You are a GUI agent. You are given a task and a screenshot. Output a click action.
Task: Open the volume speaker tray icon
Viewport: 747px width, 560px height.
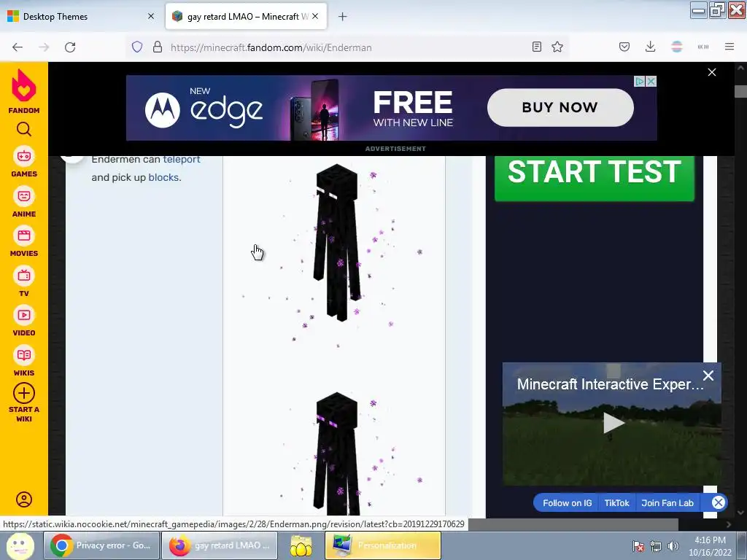pyautogui.click(x=673, y=546)
